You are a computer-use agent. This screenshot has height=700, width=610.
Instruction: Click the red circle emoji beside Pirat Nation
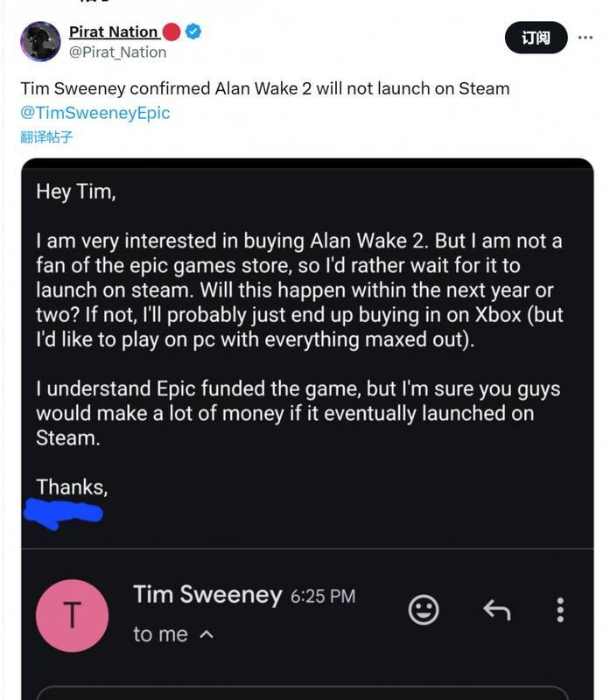point(172,32)
